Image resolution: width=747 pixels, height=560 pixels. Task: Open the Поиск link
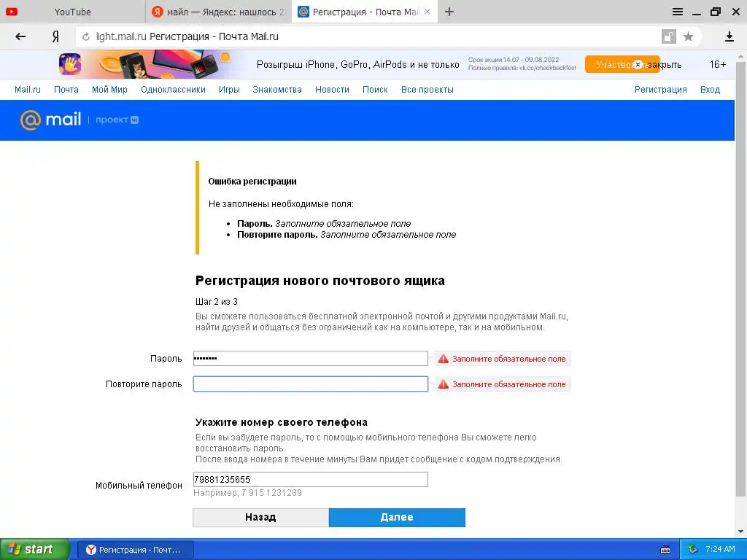coord(375,90)
